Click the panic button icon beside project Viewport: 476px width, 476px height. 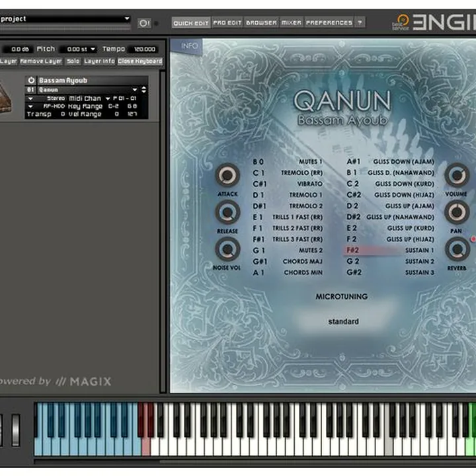pyautogui.click(x=144, y=23)
